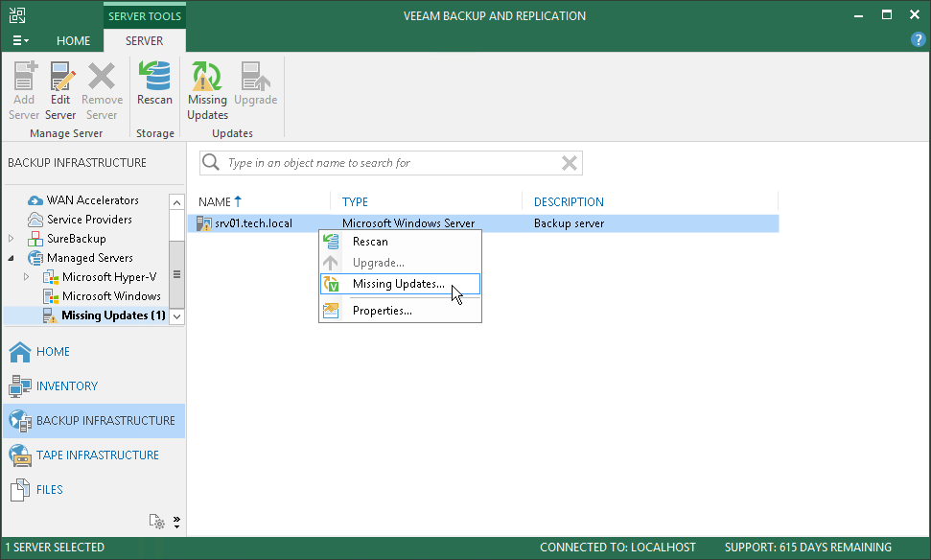
Task: Click the SureBackup tree icon
Action: pos(35,239)
